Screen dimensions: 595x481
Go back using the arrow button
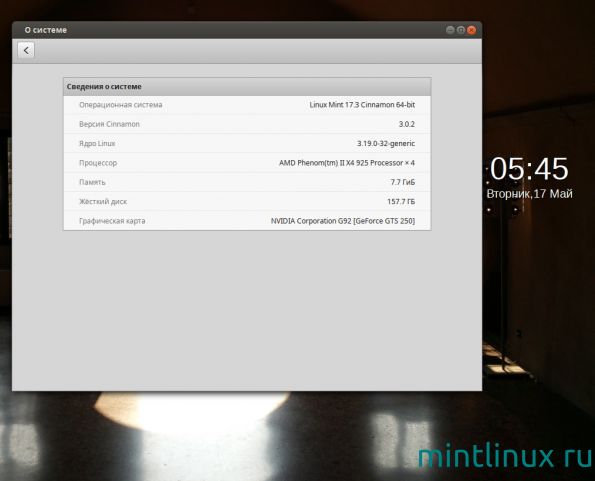[26, 50]
